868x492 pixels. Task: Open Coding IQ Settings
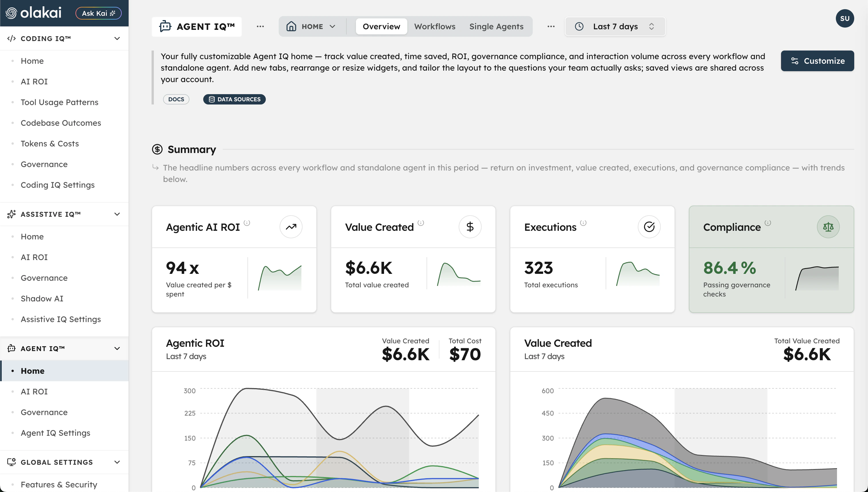click(x=57, y=185)
